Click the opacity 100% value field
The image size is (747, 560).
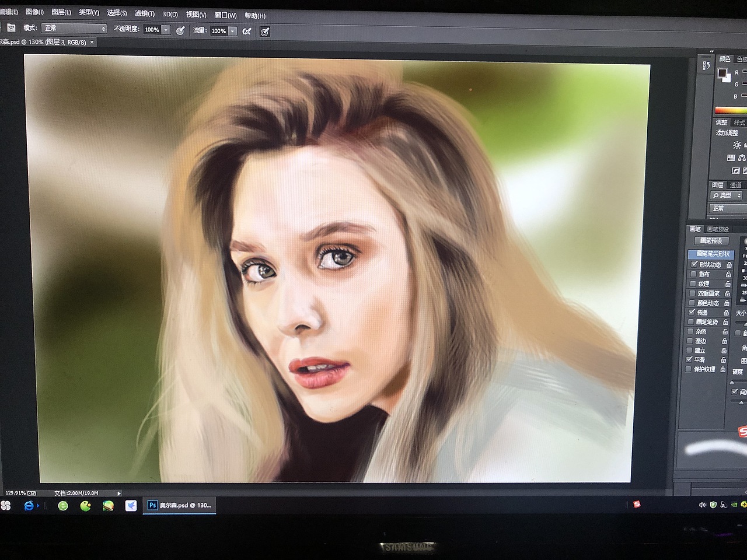152,30
